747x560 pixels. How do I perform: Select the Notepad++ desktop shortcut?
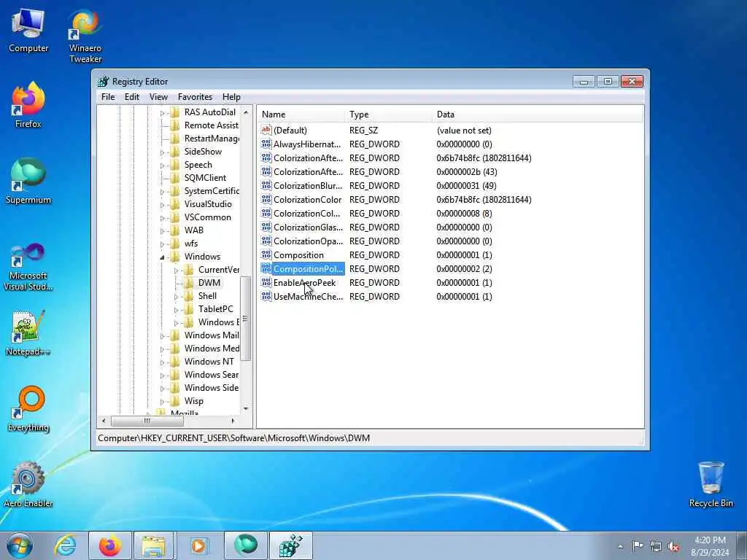tap(28, 333)
